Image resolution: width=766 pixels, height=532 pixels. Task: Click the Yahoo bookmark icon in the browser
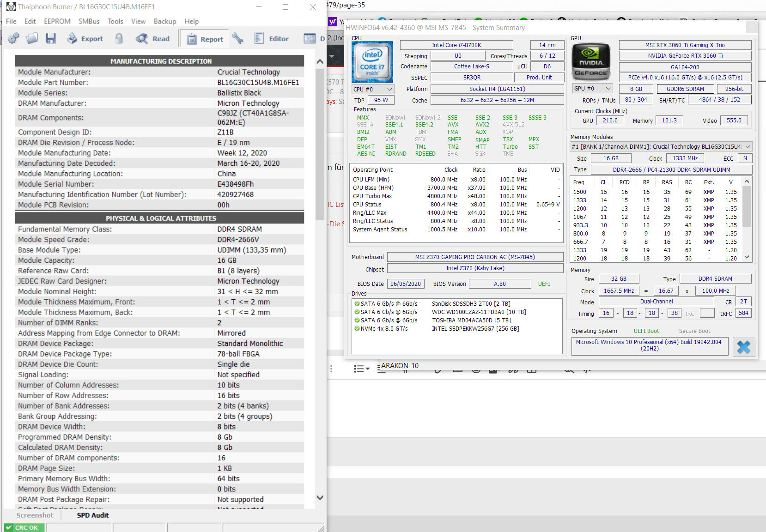(x=333, y=22)
